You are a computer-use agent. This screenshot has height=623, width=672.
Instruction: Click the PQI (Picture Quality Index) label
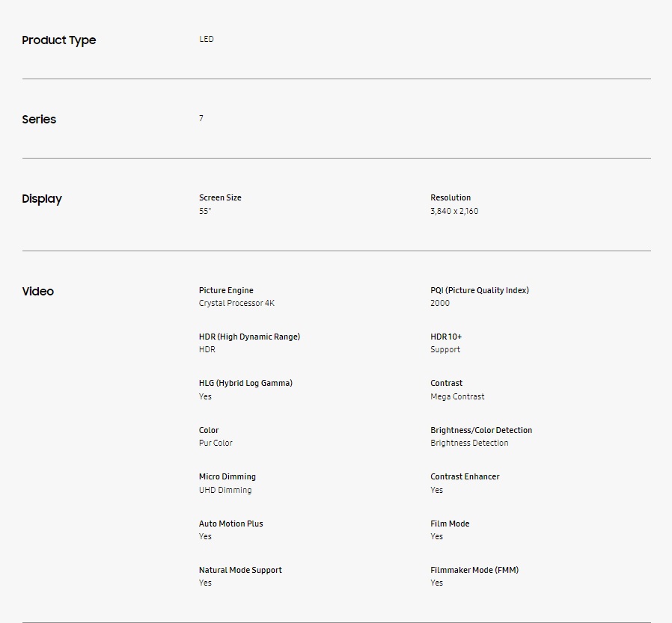point(480,290)
